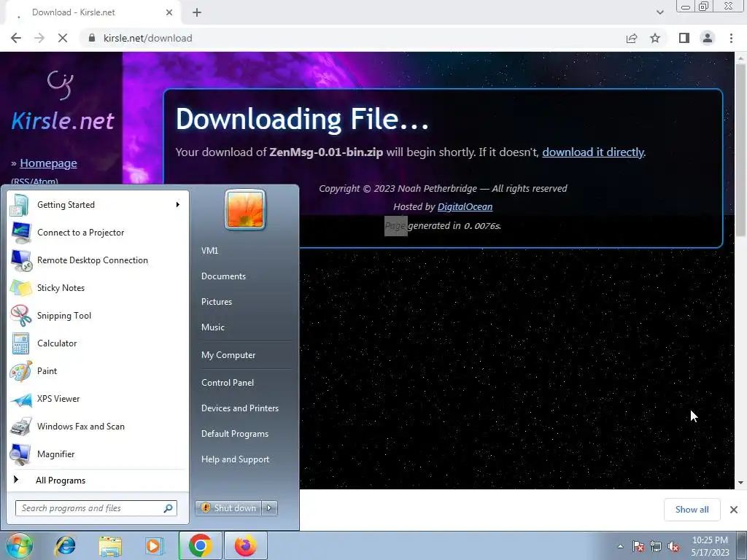Open Chrome three-dot menu
Viewport: 747px width, 560px height.
[x=731, y=38]
